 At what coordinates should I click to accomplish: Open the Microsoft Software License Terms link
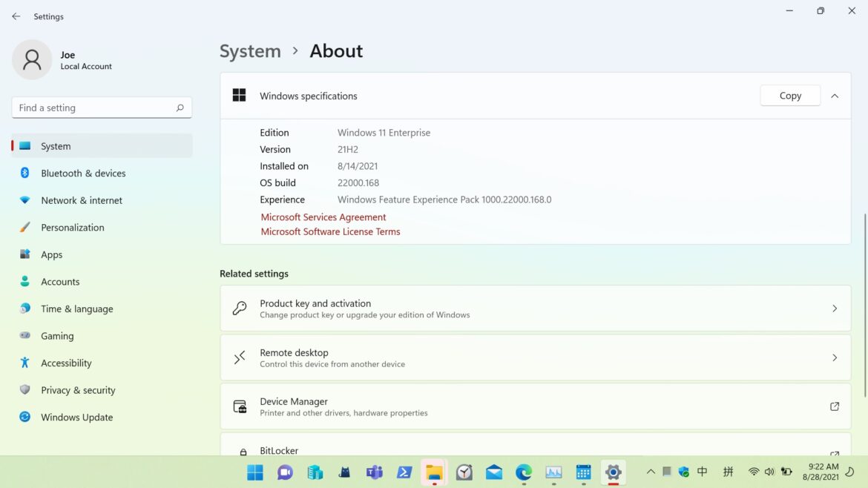pyautogui.click(x=330, y=231)
